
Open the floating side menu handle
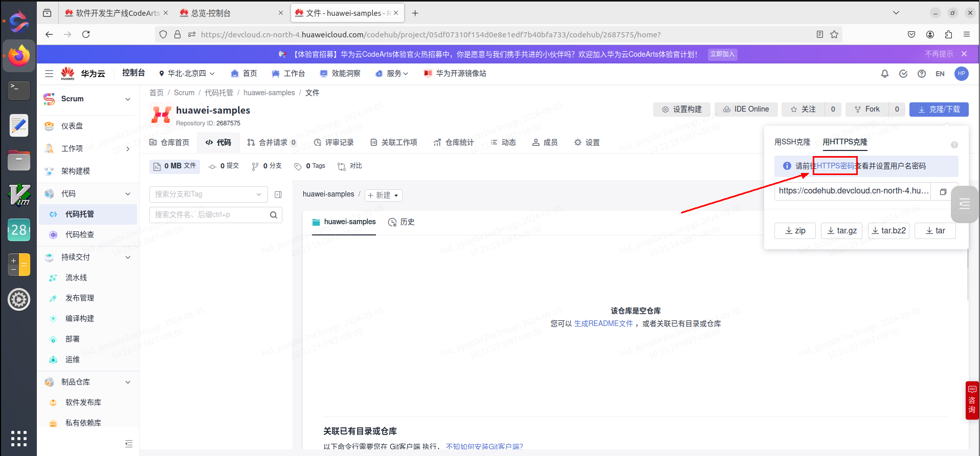tap(965, 204)
